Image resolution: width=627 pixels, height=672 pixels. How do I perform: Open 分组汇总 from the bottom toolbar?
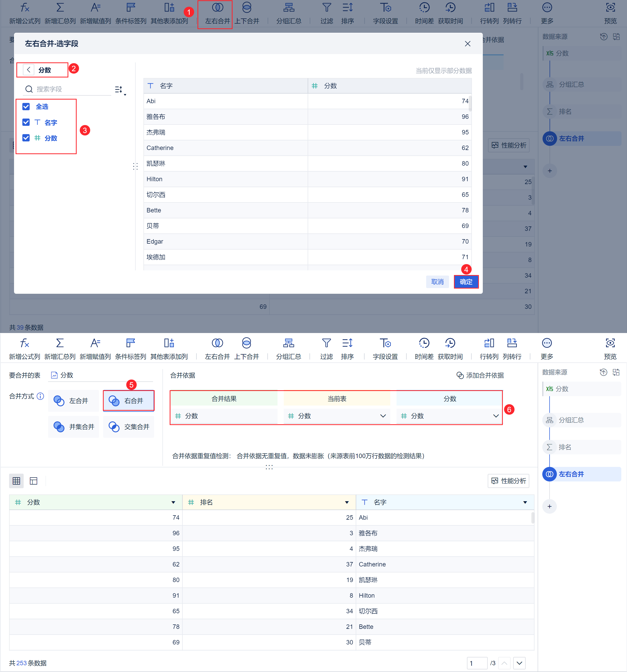pos(288,343)
